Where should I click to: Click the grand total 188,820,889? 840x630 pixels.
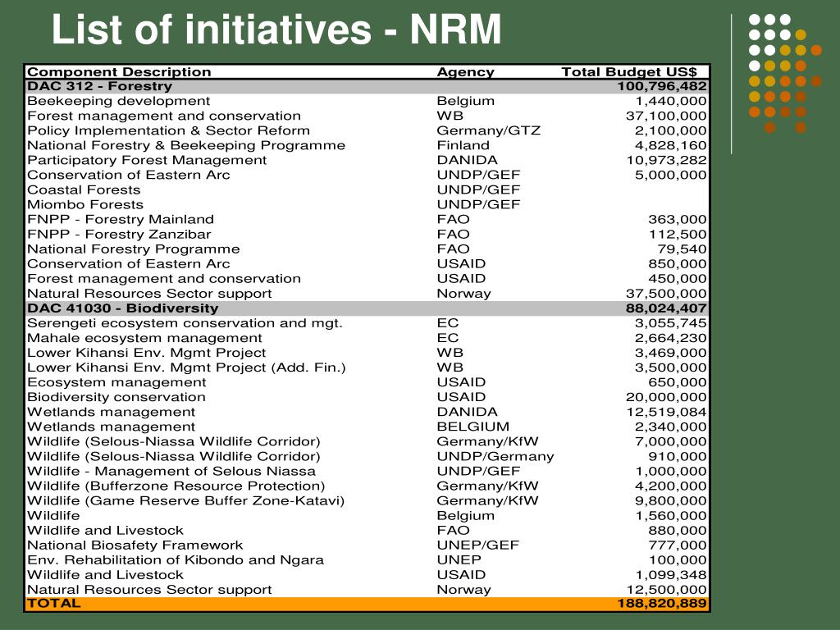coord(662,604)
